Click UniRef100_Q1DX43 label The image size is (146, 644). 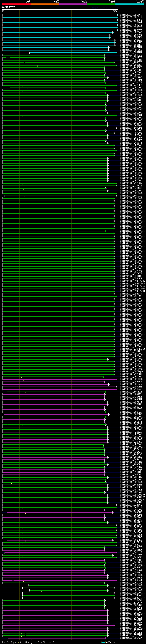[131, 389]
